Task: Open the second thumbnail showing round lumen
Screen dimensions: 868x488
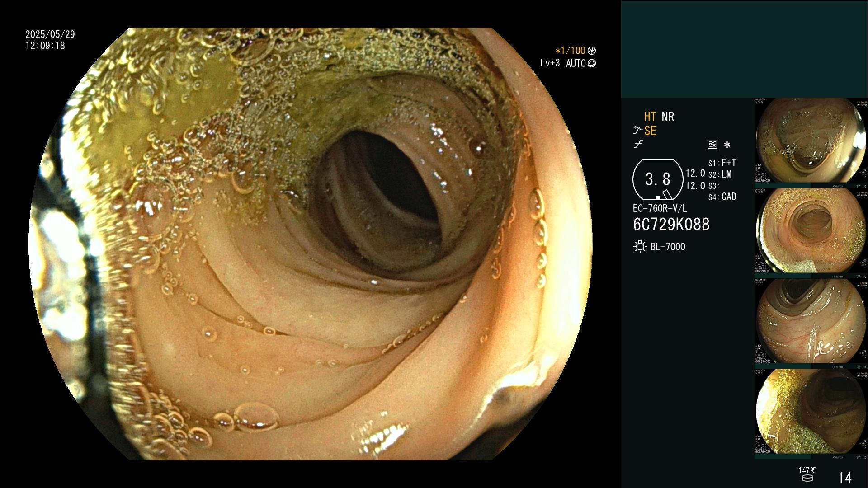Action: tap(811, 231)
